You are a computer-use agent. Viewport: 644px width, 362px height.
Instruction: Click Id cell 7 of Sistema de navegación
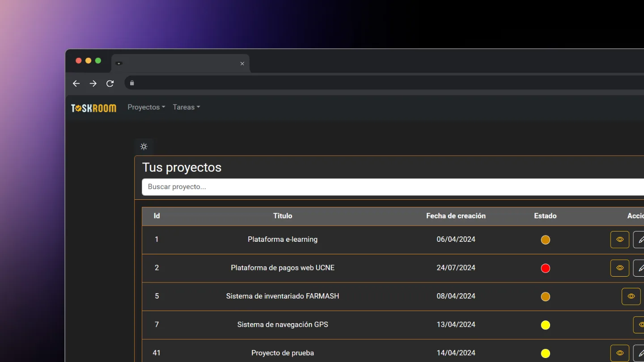pyautogui.click(x=157, y=324)
